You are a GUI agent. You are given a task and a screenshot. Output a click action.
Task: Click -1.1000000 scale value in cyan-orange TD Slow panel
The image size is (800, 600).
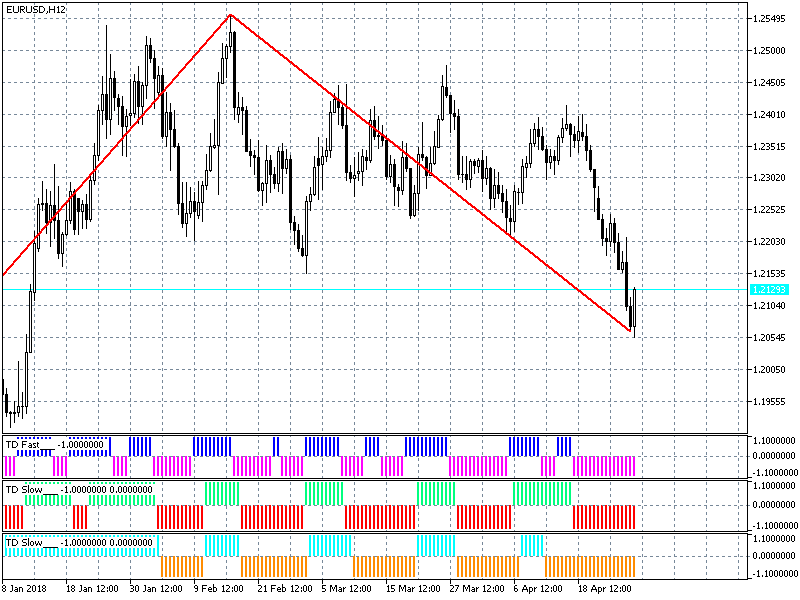pos(773,574)
